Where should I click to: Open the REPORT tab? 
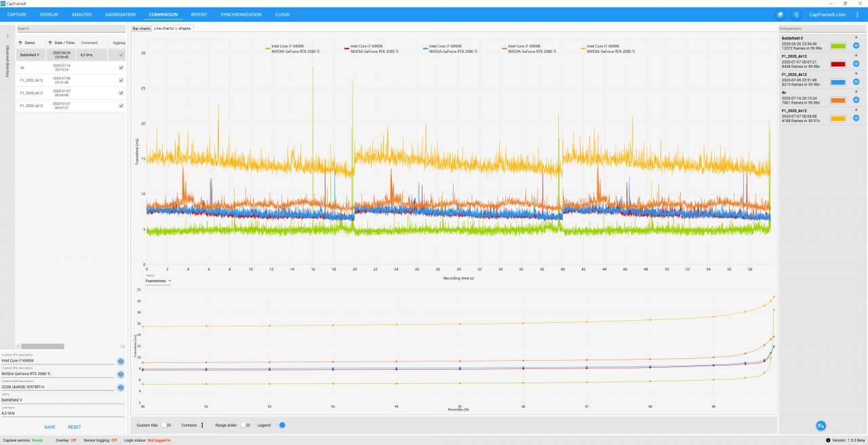pos(199,14)
